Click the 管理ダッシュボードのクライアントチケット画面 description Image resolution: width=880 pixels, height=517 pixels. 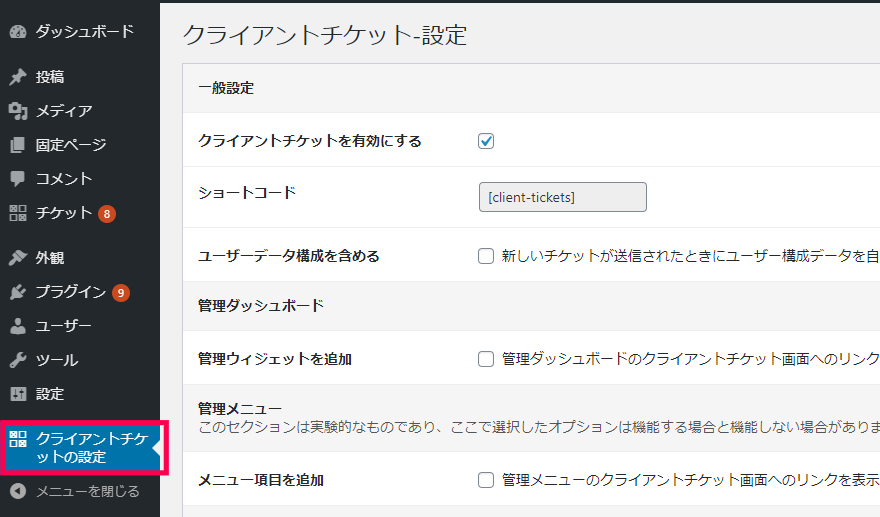(x=690, y=359)
